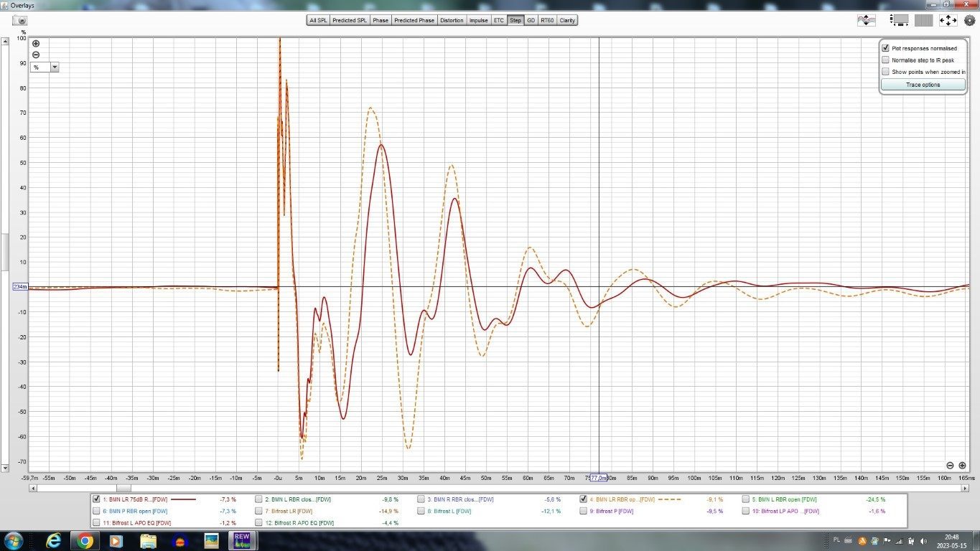Image resolution: width=980 pixels, height=551 pixels.
Task: Uncheck Plot responses normalised
Action: coord(885,48)
